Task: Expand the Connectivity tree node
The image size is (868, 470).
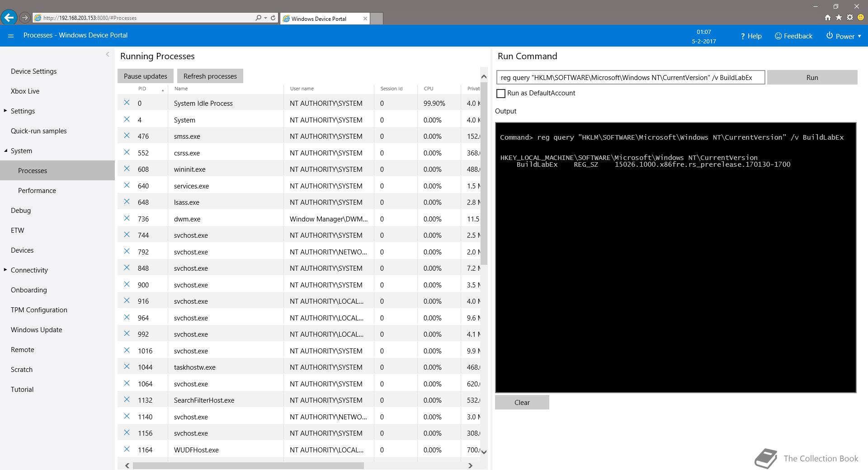Action: pyautogui.click(x=5, y=270)
